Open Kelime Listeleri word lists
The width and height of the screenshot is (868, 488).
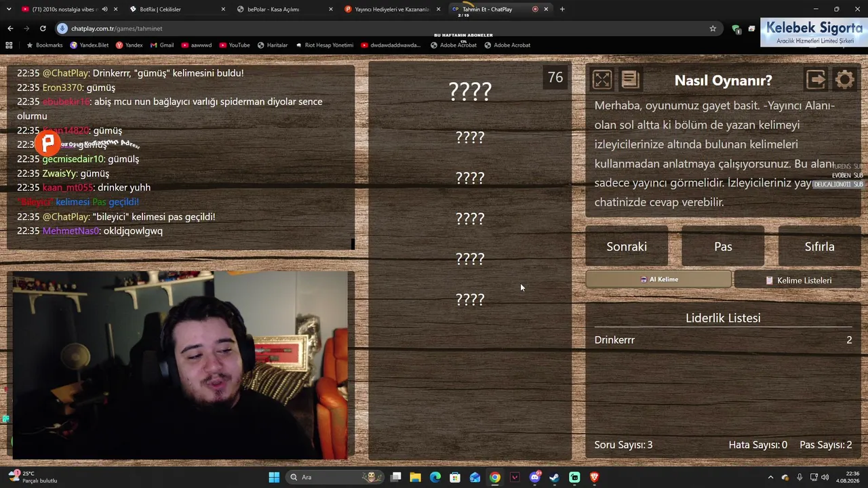(x=797, y=280)
